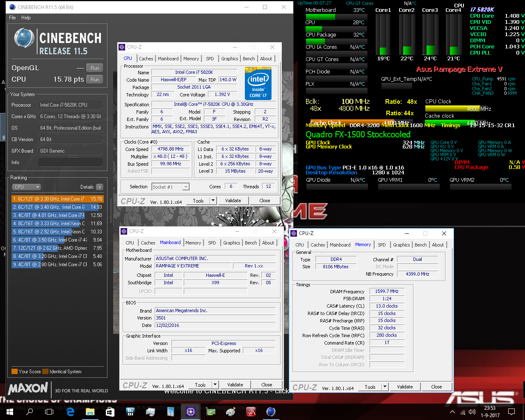This screenshot has height=420, width=525.
Task: Open the Cinebench File menu
Action: coord(12,18)
